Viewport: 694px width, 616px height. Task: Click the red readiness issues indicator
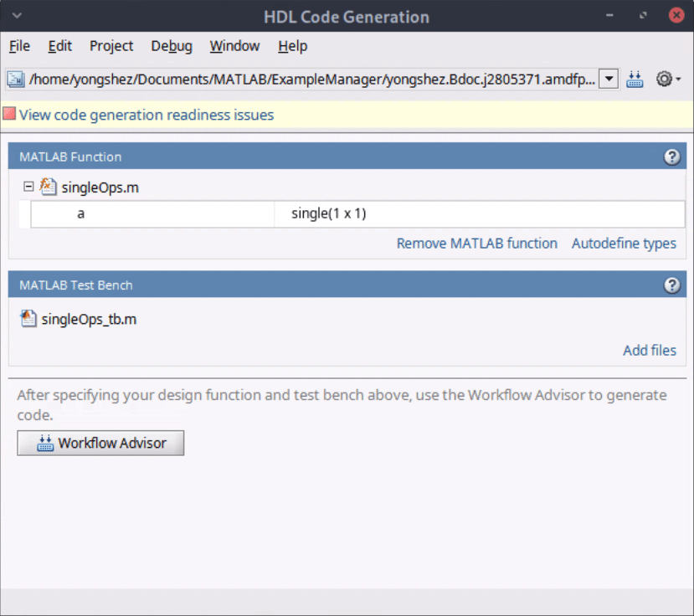coord(9,115)
